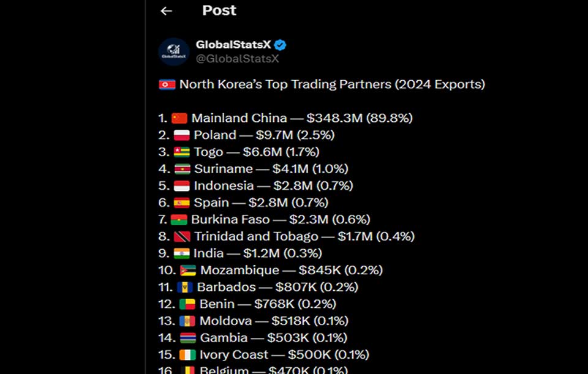Click the Spain flag icon
The height and width of the screenshot is (374, 588).
click(x=181, y=203)
